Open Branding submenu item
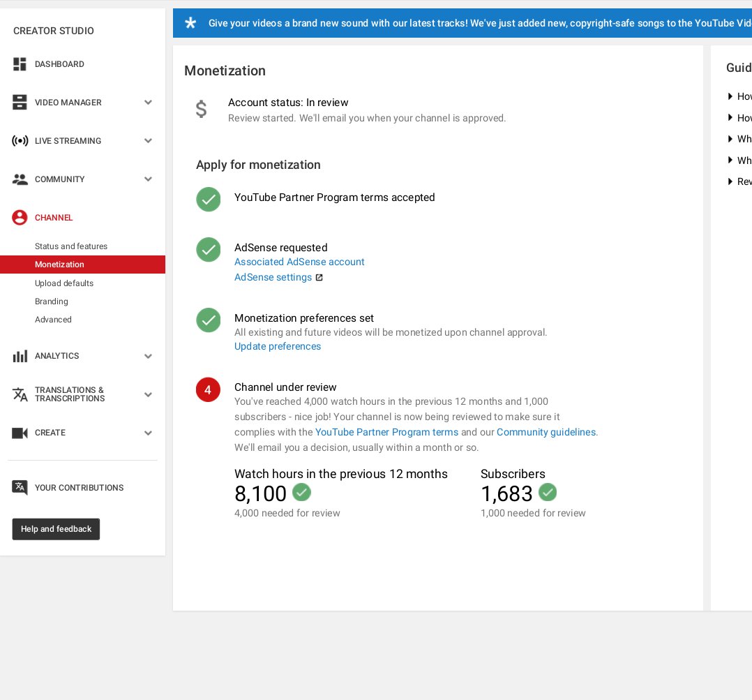 [x=52, y=301]
